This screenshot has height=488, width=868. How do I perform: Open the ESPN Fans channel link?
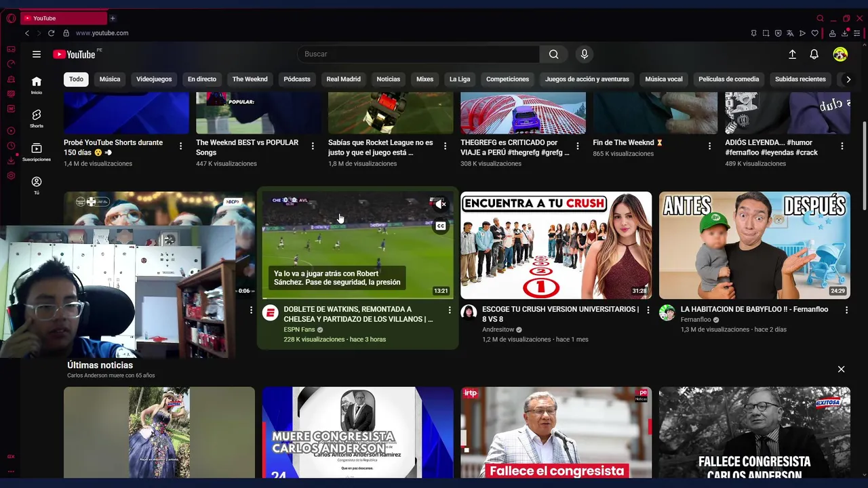[299, 329]
